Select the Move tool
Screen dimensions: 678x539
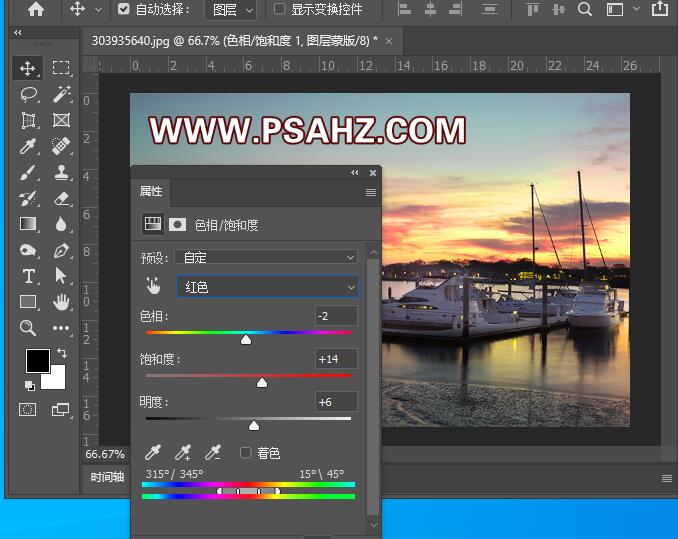pyautogui.click(x=28, y=68)
